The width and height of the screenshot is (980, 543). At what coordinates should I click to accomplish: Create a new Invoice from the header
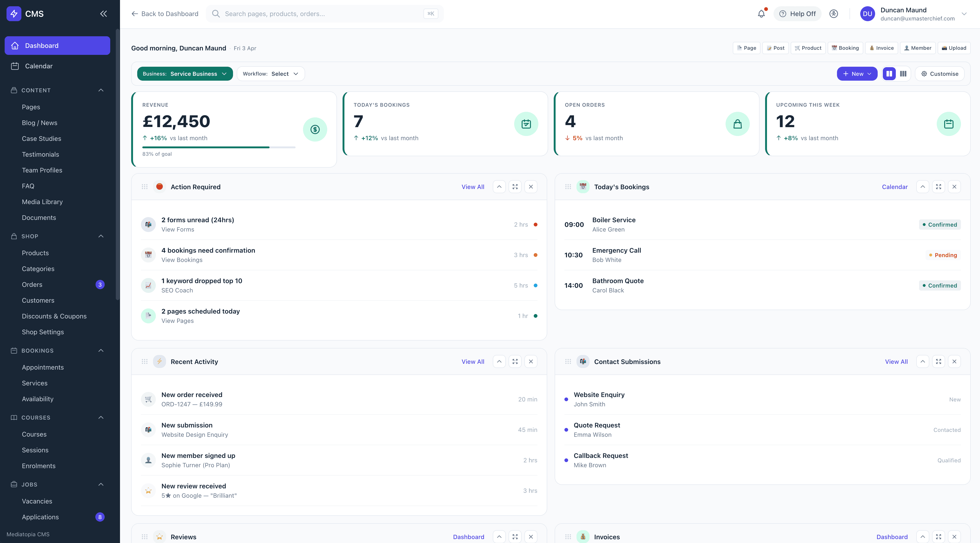[x=881, y=48]
